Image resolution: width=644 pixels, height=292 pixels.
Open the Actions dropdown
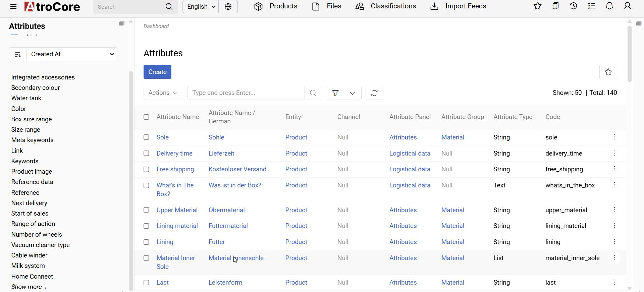tap(163, 93)
